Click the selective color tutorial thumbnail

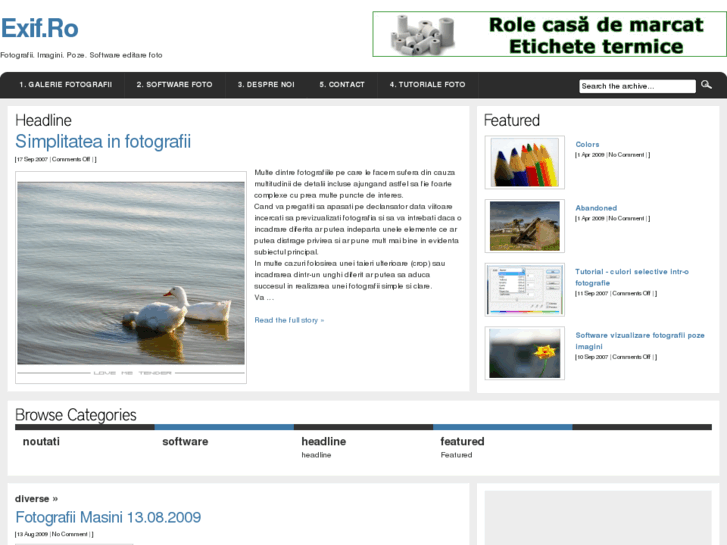[524, 289]
